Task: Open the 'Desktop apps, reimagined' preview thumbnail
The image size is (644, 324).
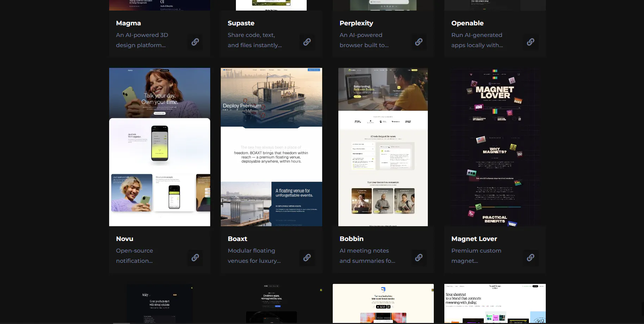Action: coord(271,304)
